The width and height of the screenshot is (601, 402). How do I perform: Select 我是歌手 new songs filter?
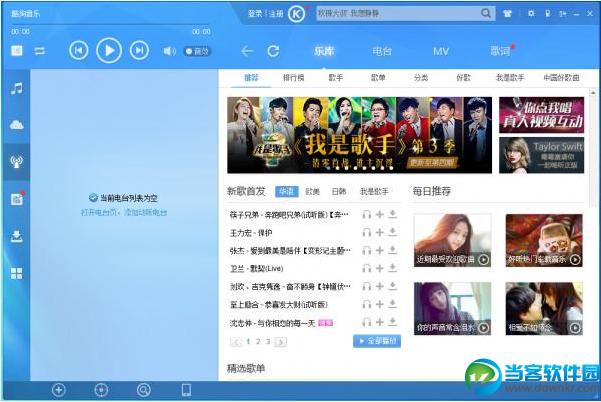[x=374, y=191]
